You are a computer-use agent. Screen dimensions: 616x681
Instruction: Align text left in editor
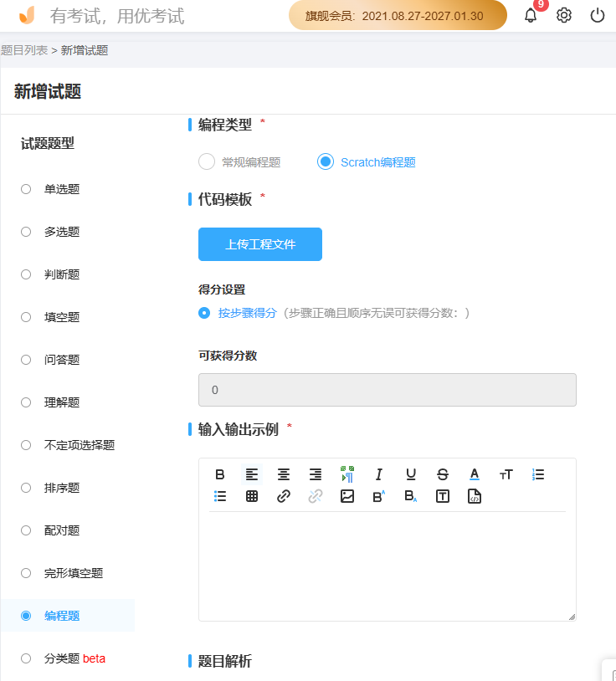tap(252, 474)
